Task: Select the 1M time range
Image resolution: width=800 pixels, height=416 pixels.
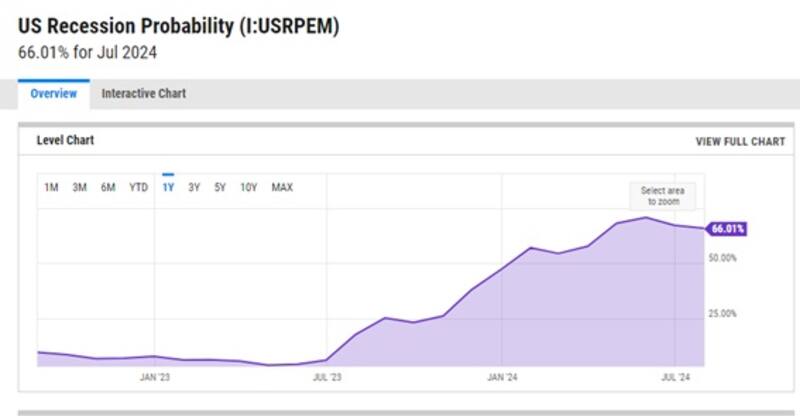Action: pyautogui.click(x=51, y=187)
